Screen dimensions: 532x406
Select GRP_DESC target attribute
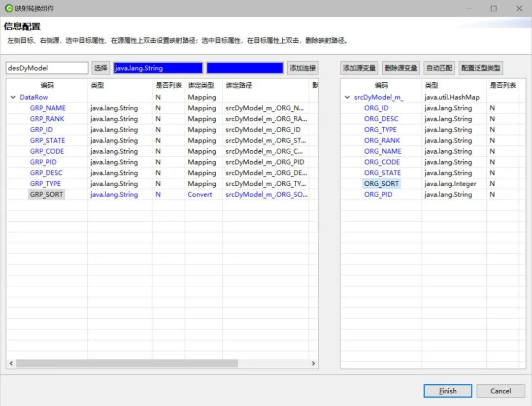[46, 173]
